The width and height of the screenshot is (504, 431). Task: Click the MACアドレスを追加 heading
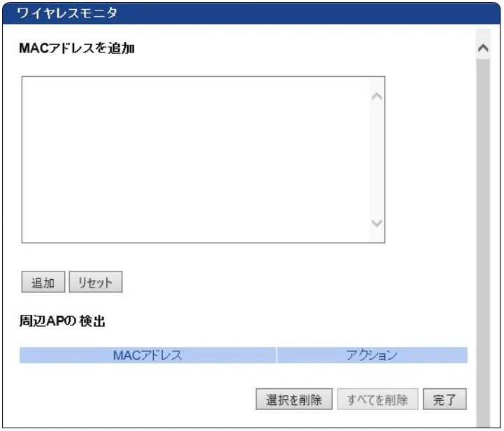pyautogui.click(x=77, y=48)
